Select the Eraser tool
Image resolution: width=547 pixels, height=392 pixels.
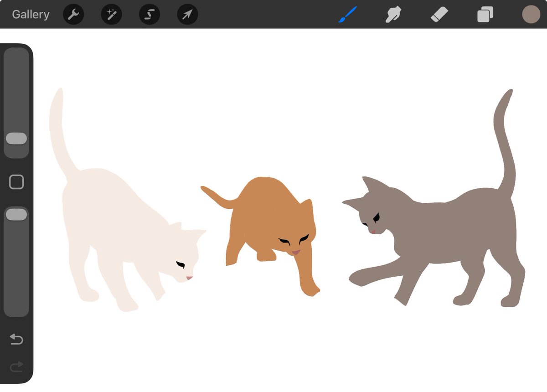click(439, 15)
